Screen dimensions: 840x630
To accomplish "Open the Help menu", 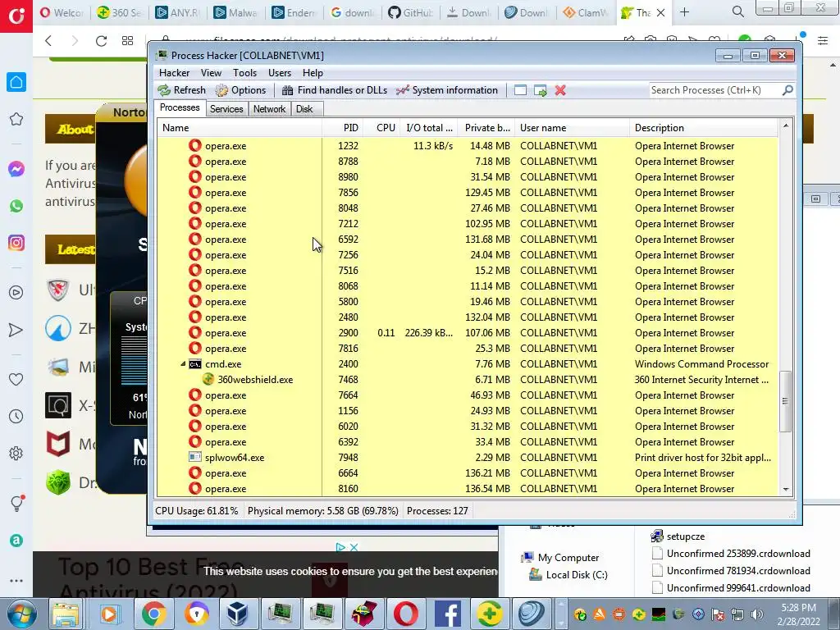I will click(313, 73).
